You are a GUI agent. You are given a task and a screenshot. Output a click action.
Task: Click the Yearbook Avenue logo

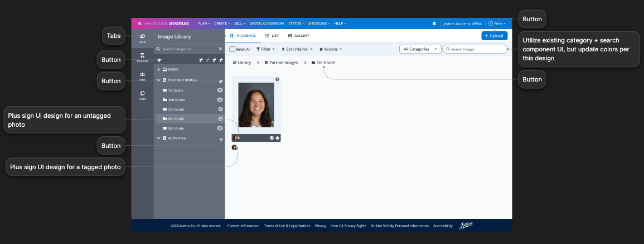tap(163, 23)
